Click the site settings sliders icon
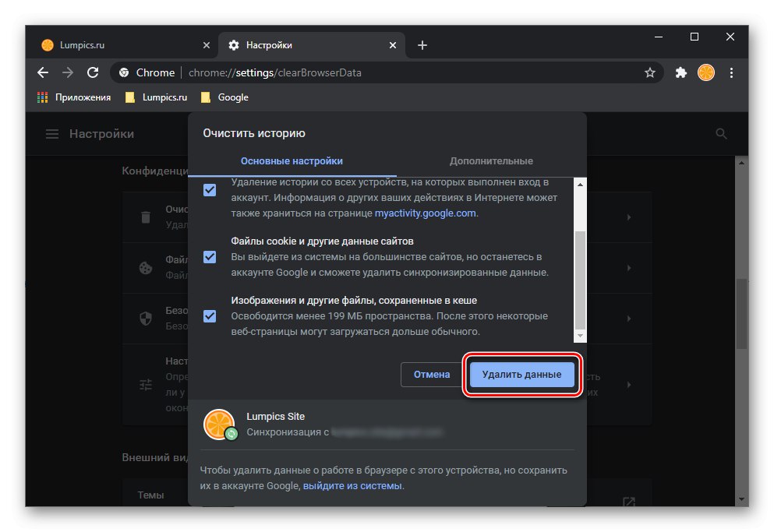This screenshot has width=774, height=532. point(146,385)
